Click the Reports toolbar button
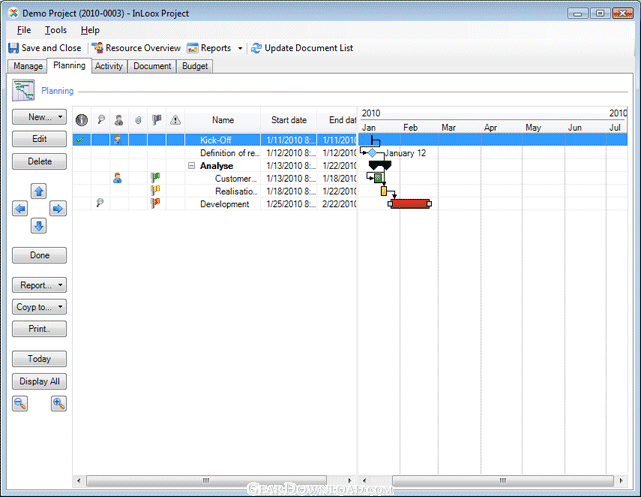 point(209,48)
